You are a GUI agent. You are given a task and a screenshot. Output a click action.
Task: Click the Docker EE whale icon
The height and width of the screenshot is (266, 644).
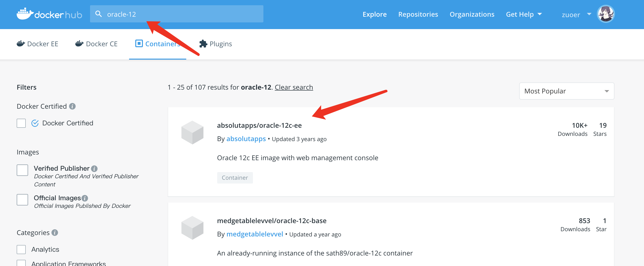click(21, 44)
